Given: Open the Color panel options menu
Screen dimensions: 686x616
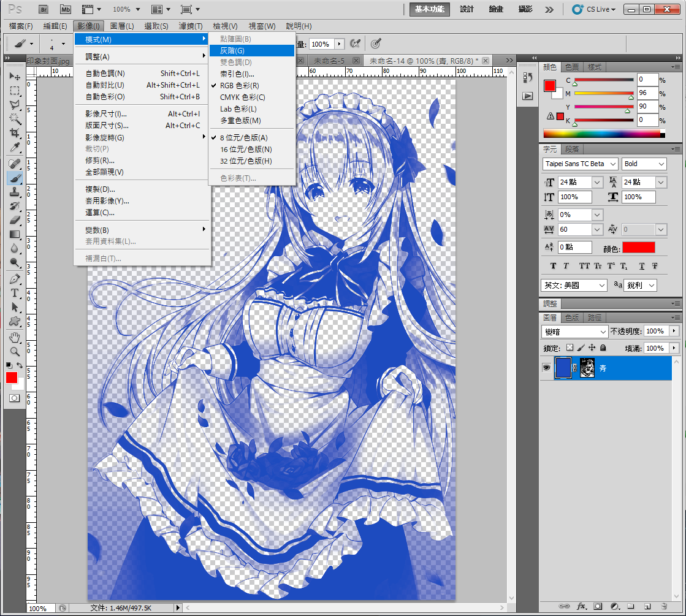Looking at the screenshot, I should [676, 67].
